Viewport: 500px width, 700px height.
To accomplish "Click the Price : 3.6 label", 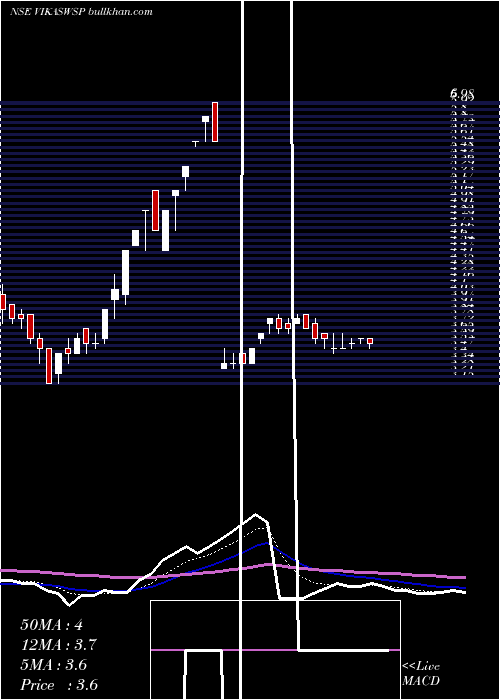I will click(59, 685).
